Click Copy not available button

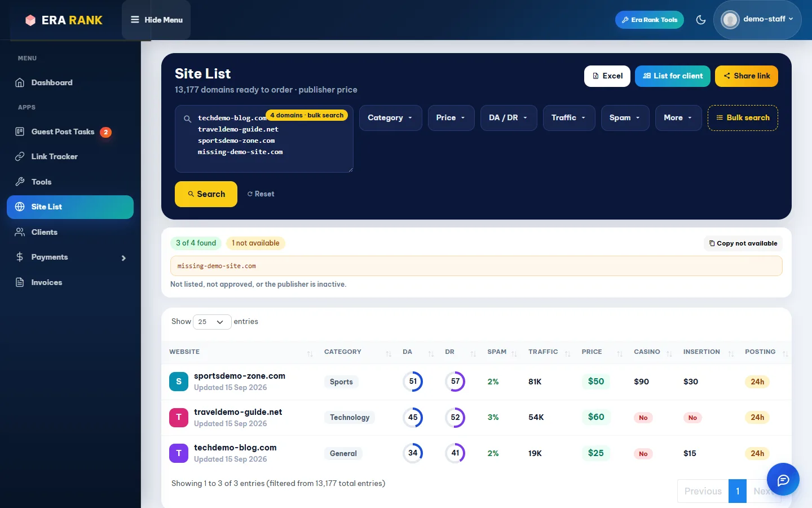[743, 243]
